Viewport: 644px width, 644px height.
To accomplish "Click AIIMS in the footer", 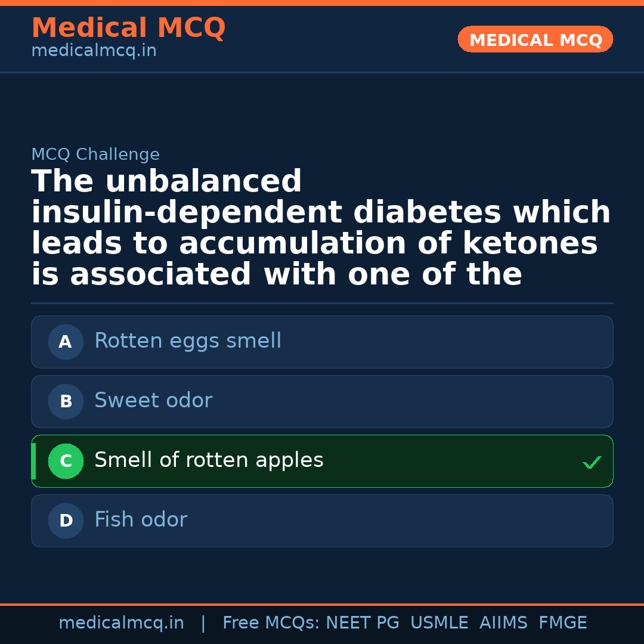I will tap(503, 623).
